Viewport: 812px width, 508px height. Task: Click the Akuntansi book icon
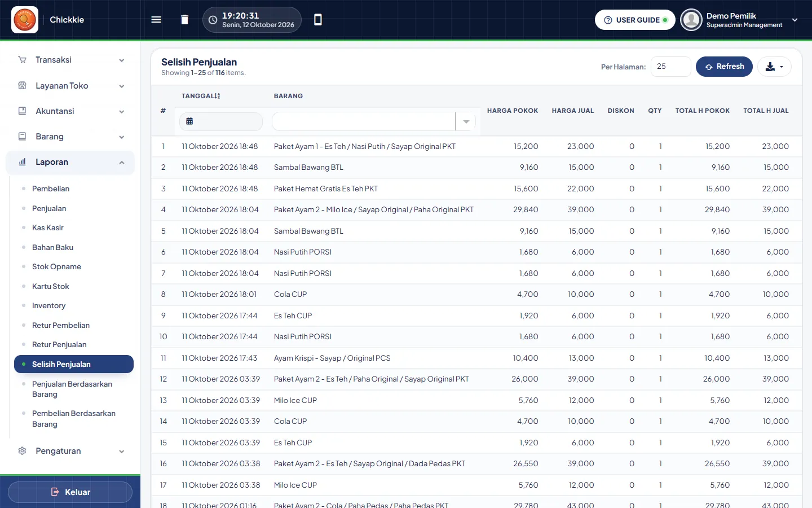tap(22, 111)
